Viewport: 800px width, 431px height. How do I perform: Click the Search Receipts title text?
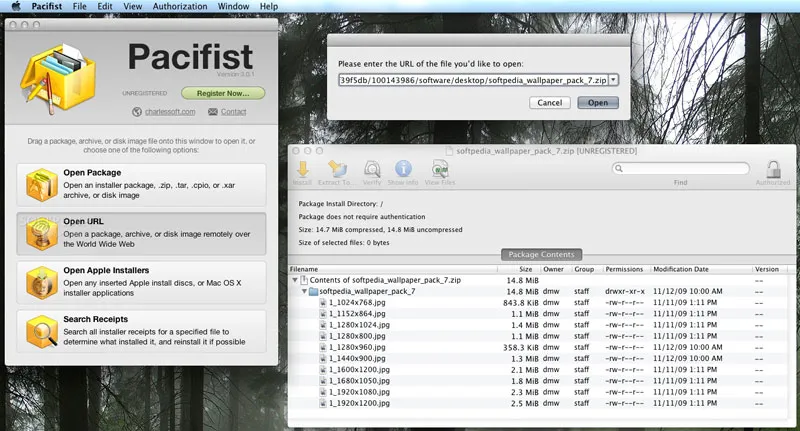(95, 319)
